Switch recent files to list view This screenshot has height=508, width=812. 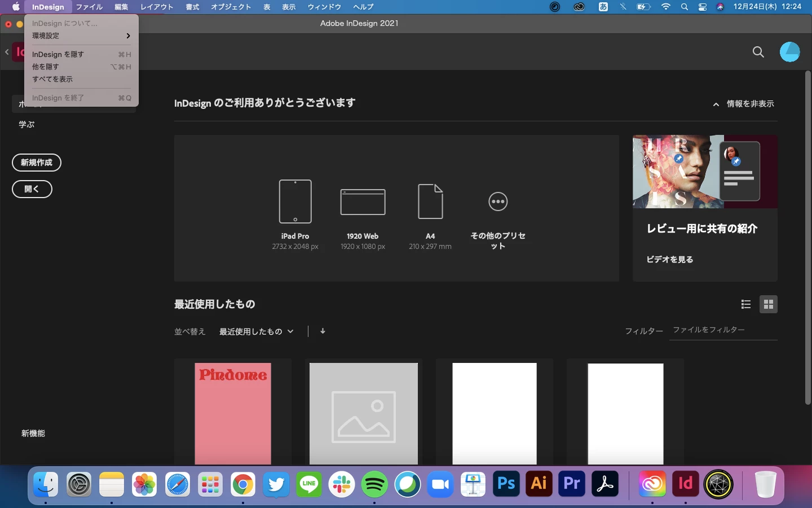click(x=746, y=304)
